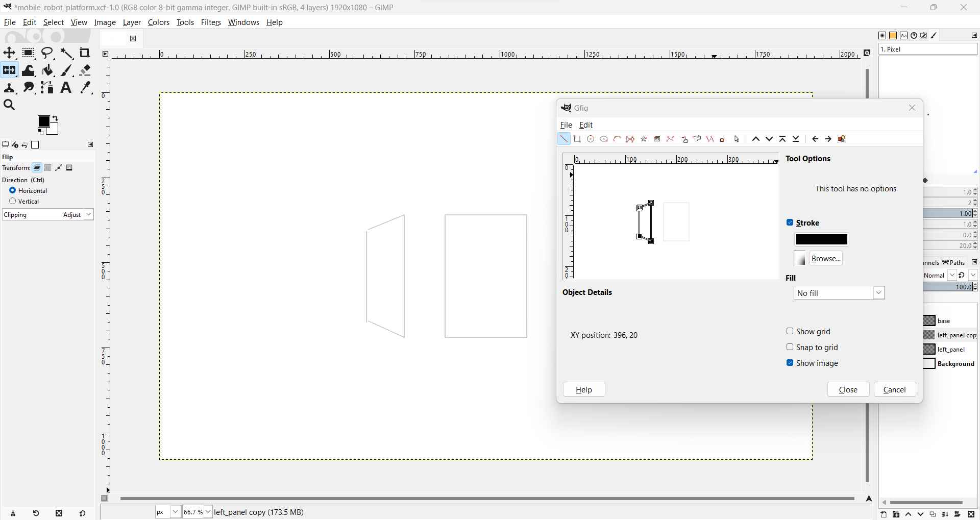
Task: Uncheck the Stroke checkbox
Action: tap(790, 223)
